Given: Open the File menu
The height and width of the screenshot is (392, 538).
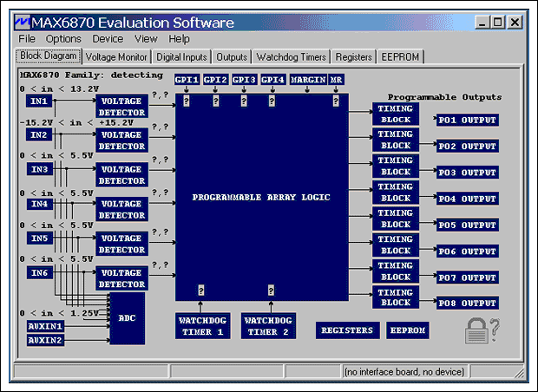Looking at the screenshot, I should tap(27, 39).
